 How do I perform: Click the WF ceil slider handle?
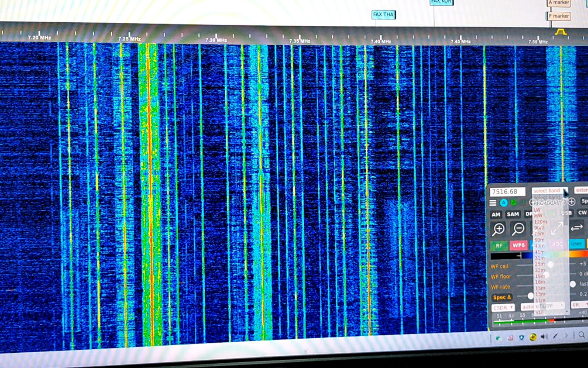[x=551, y=264]
